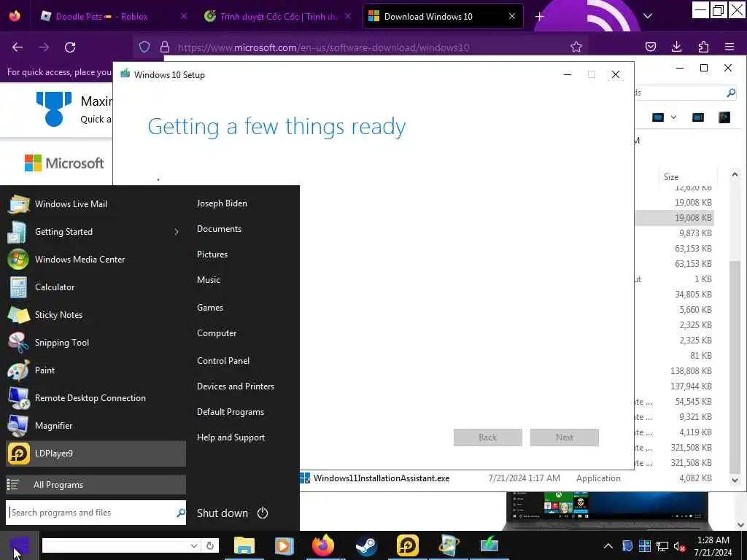Switch to Cốc Cốc browser tab
Viewport: 747px width, 560px height.
[x=279, y=17]
